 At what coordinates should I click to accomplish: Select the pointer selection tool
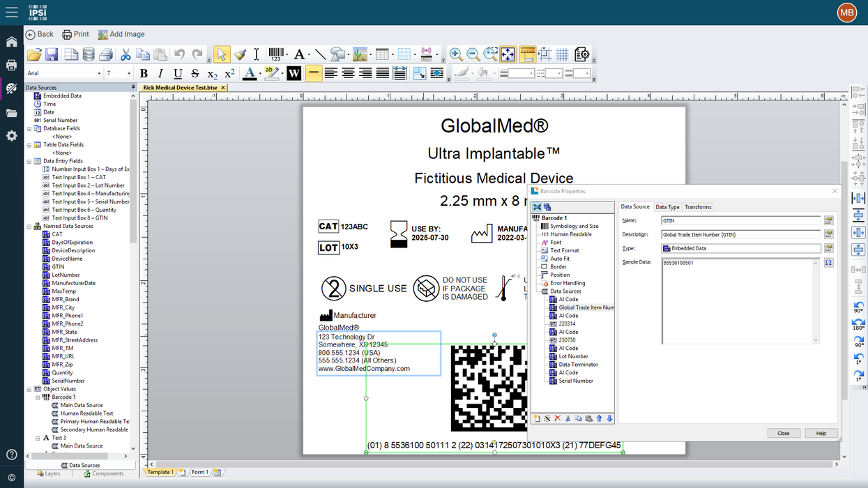point(221,54)
